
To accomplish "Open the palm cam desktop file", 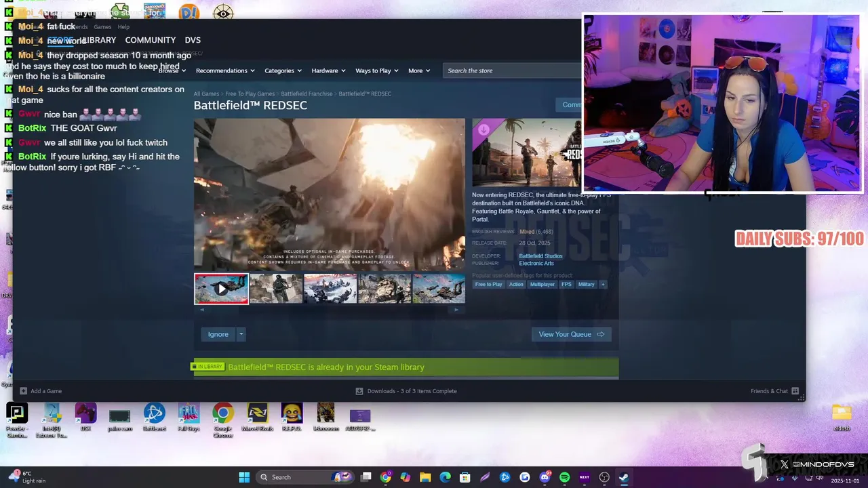I will pyautogui.click(x=119, y=418).
